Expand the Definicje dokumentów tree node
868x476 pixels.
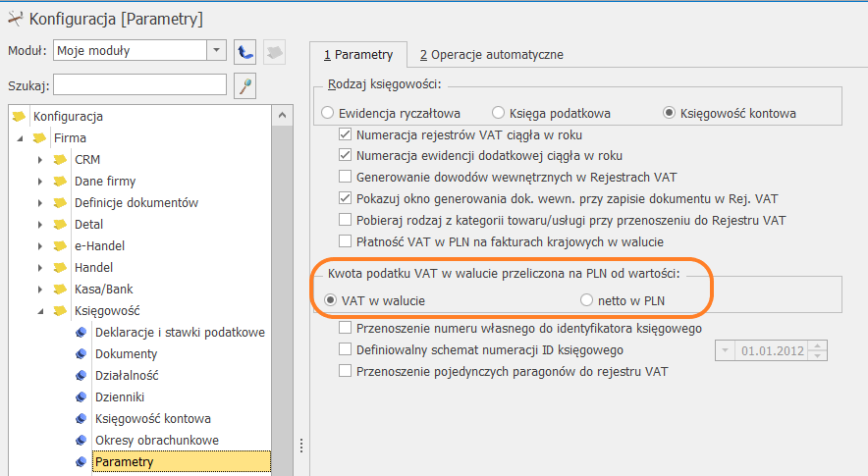coord(40,203)
